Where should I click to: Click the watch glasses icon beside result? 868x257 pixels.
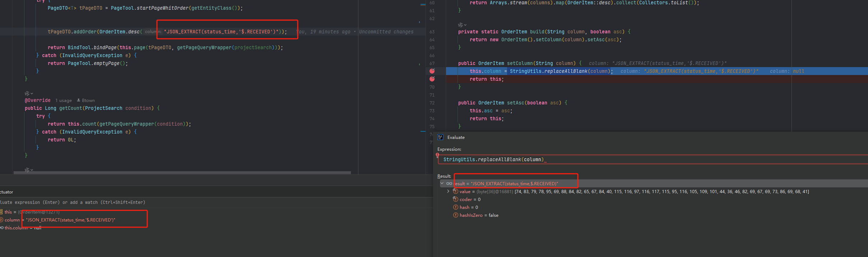point(449,183)
